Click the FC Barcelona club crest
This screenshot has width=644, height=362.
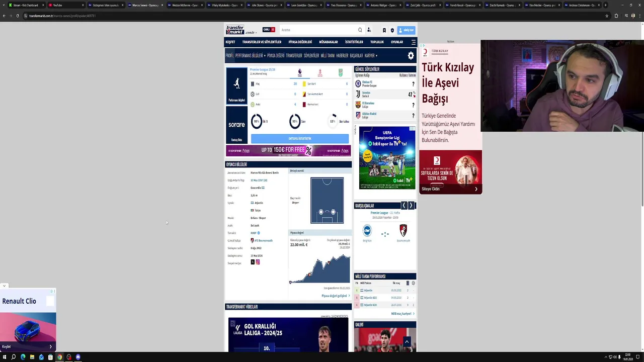tap(358, 105)
